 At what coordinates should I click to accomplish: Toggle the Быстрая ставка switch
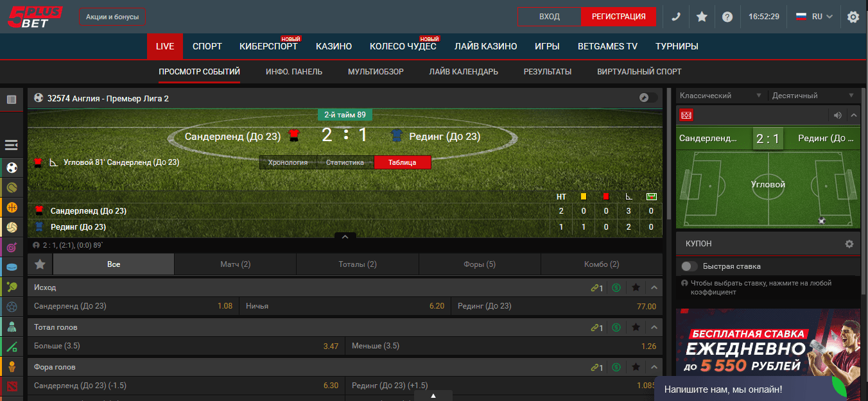point(690,266)
